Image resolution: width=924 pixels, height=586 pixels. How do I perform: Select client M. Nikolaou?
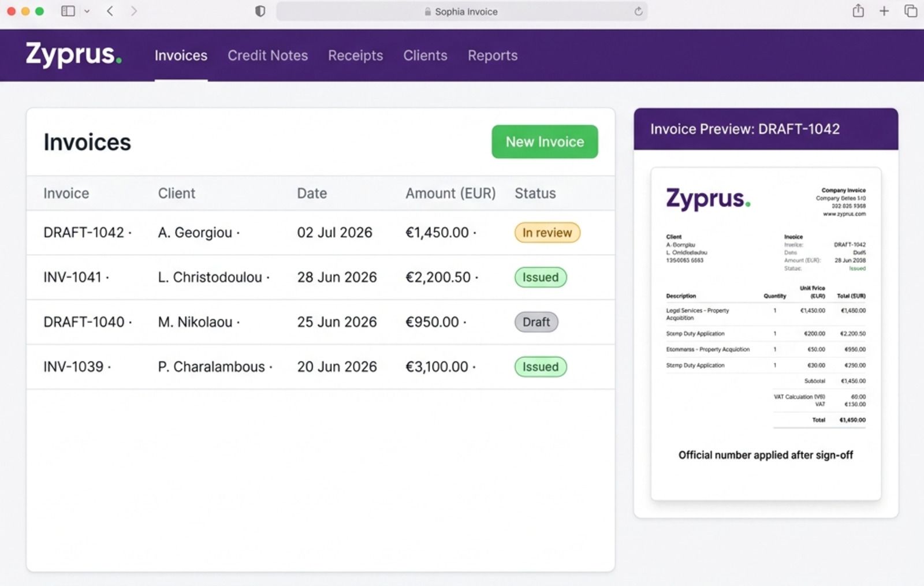point(195,322)
